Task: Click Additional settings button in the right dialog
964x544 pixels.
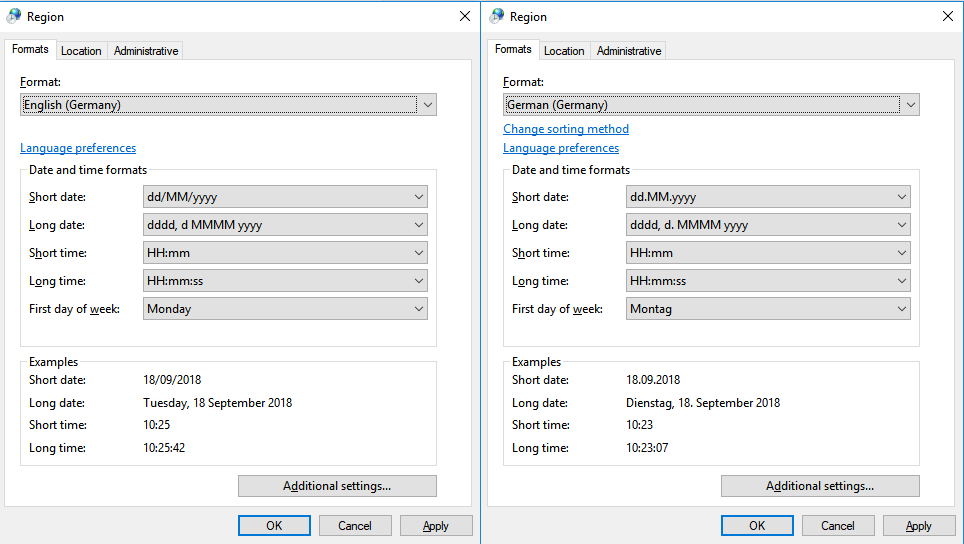Action: (820, 486)
